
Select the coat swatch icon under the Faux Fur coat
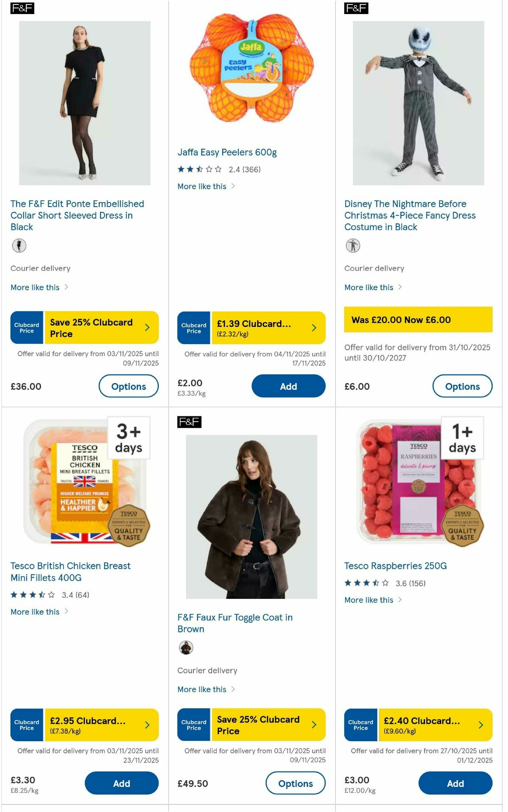[186, 647]
